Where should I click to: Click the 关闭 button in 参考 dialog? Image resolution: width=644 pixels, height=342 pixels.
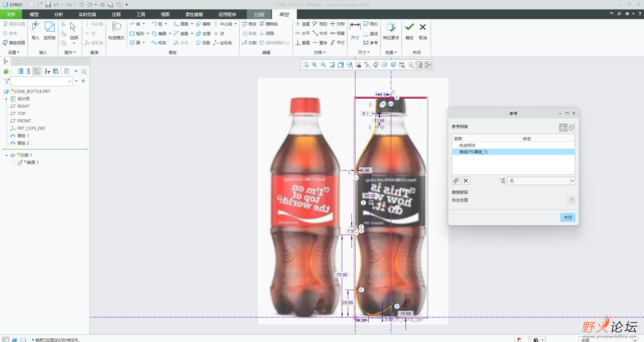pyautogui.click(x=568, y=218)
